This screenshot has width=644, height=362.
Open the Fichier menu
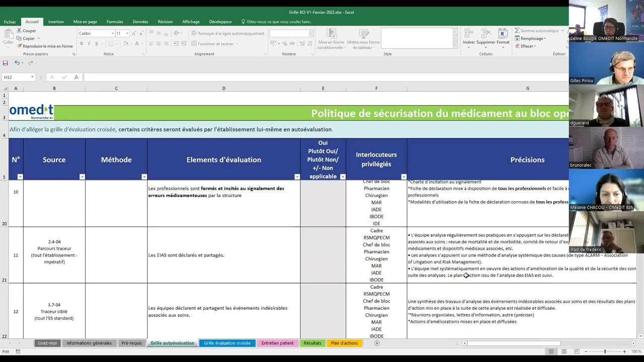coord(10,22)
